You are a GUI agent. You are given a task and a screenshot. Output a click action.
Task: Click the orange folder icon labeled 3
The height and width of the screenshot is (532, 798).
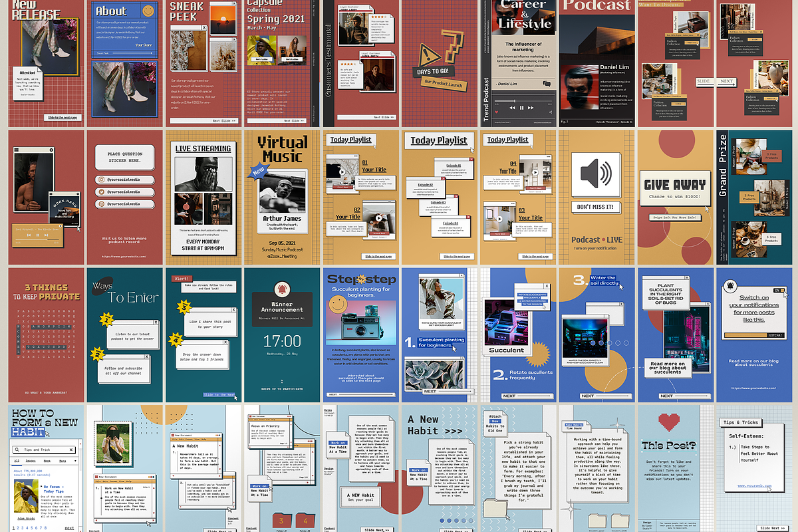281,519
